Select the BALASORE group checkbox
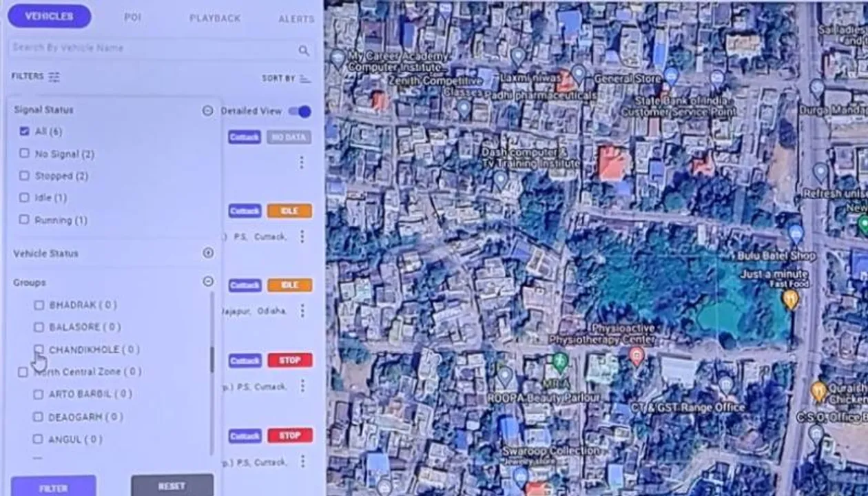868x496 pixels. [39, 327]
